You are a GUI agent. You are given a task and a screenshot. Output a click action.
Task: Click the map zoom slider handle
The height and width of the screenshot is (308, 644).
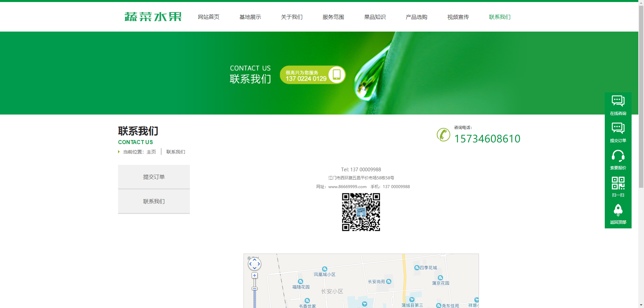point(255,289)
